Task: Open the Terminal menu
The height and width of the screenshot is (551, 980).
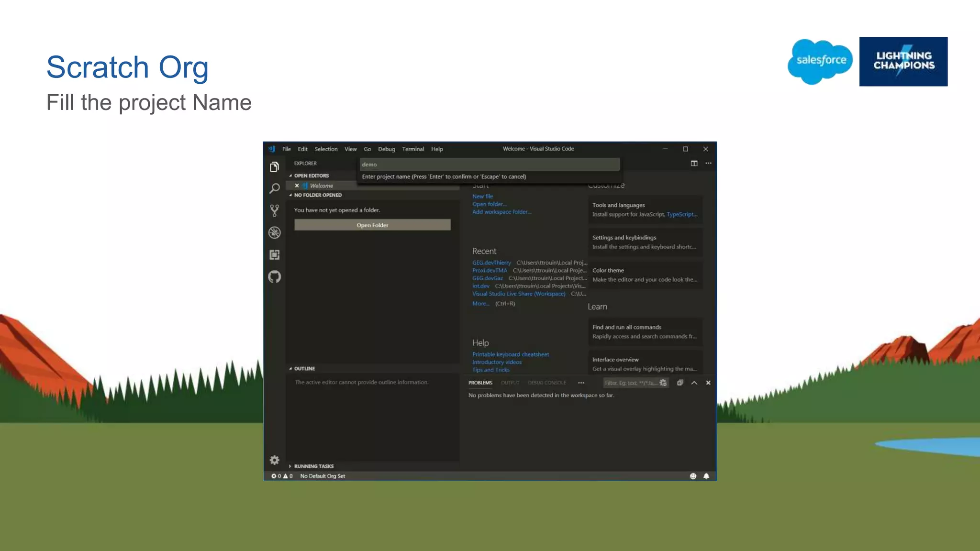Action: pos(413,149)
